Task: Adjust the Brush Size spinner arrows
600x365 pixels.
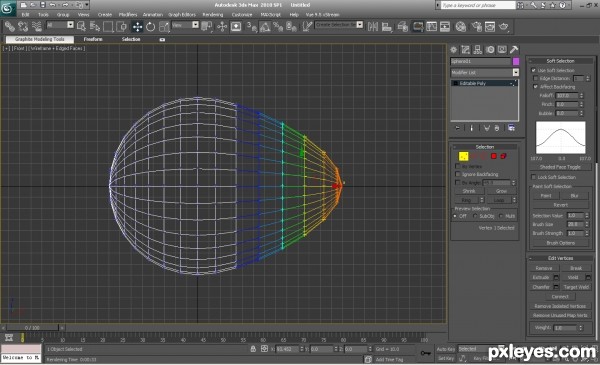Action: 587,225
